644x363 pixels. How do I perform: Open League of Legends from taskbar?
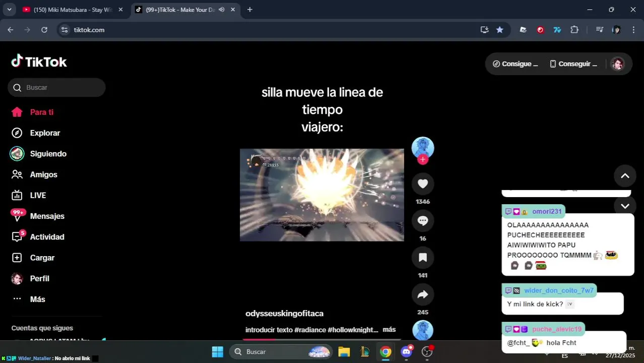point(365,352)
